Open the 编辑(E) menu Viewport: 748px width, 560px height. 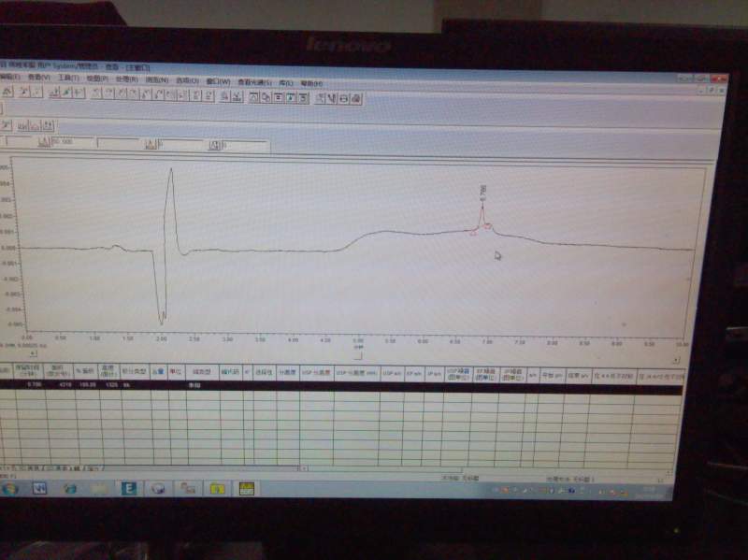pyautogui.click(x=8, y=77)
